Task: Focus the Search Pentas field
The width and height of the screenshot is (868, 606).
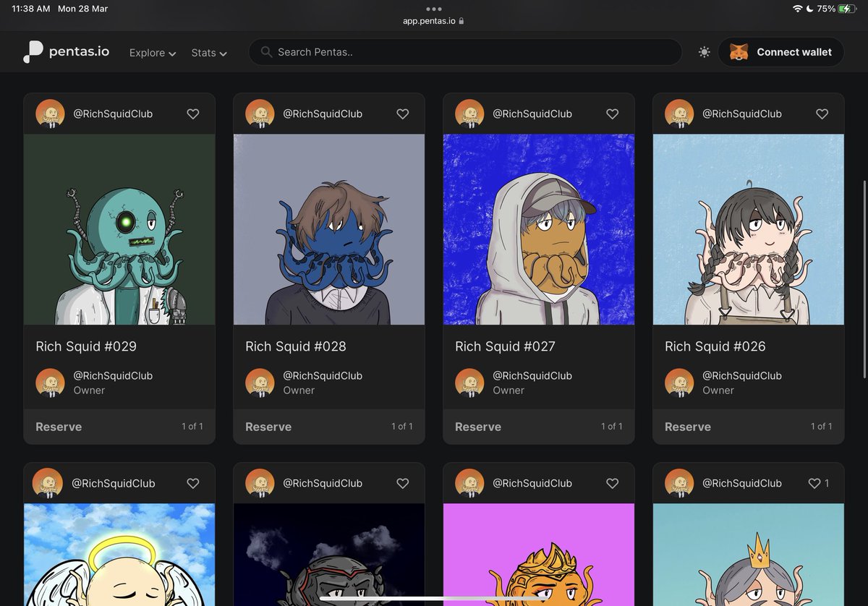Action: click(465, 52)
